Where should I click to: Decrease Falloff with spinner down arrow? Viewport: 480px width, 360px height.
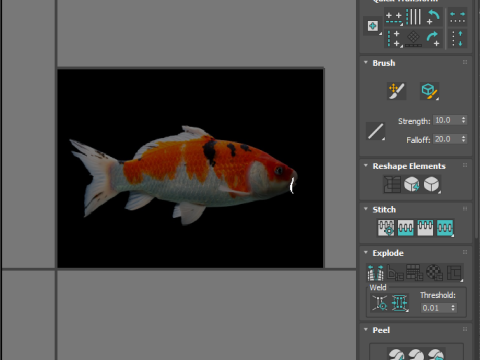(x=463, y=142)
